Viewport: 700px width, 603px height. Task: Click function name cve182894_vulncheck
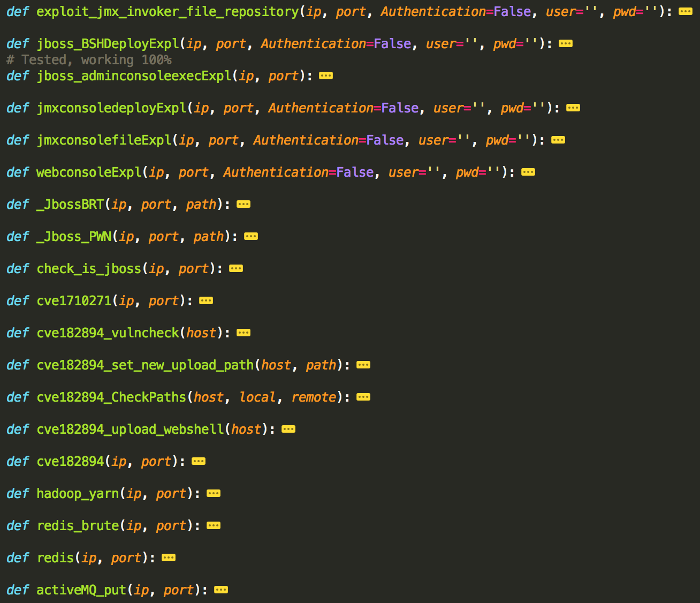tap(108, 333)
